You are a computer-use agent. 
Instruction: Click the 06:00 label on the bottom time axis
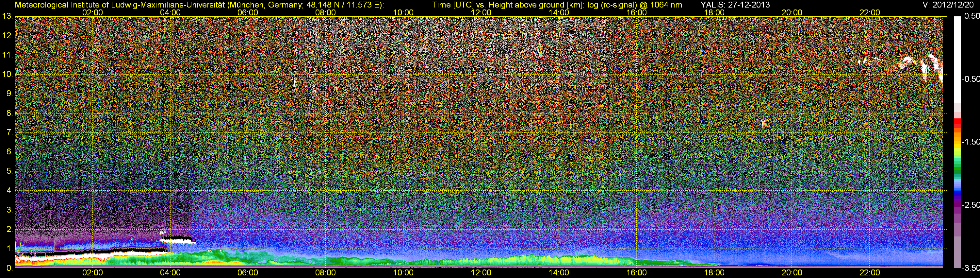point(248,273)
